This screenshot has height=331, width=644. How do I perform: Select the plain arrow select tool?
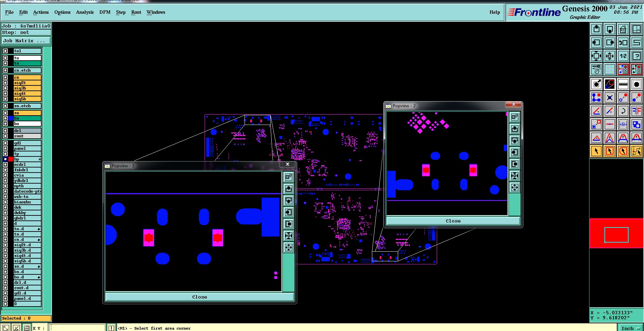[x=596, y=151]
